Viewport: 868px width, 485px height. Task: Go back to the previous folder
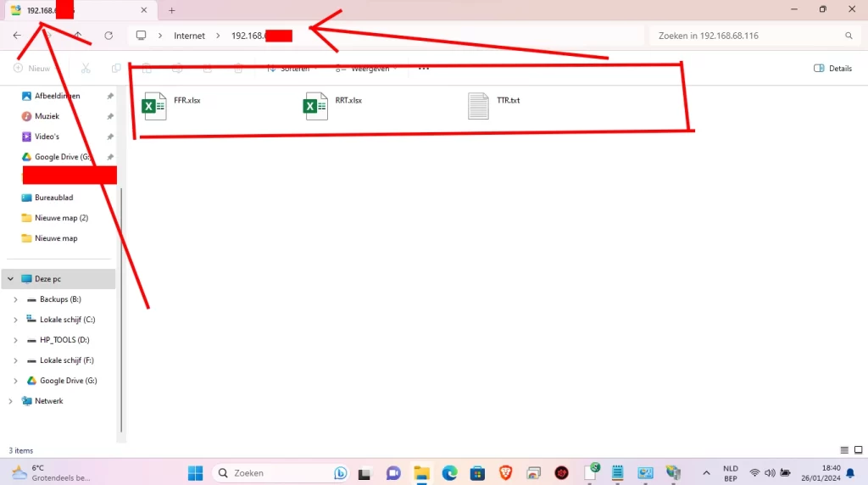pos(17,36)
